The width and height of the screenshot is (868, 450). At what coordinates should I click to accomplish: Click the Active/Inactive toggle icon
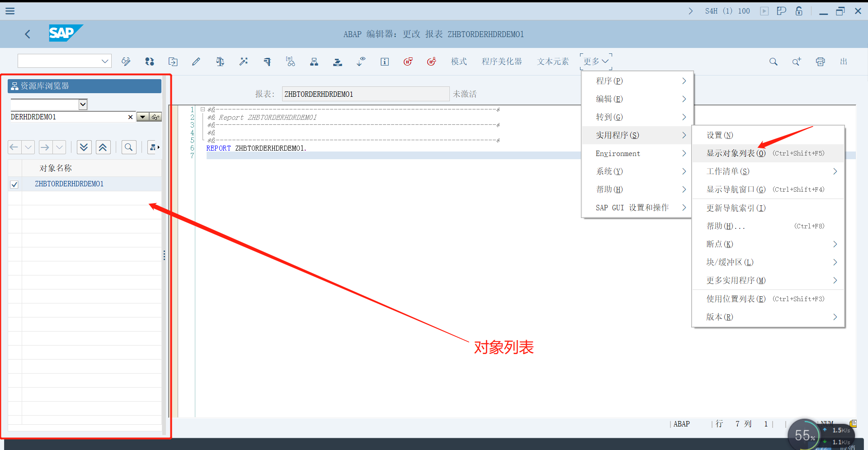tap(150, 62)
